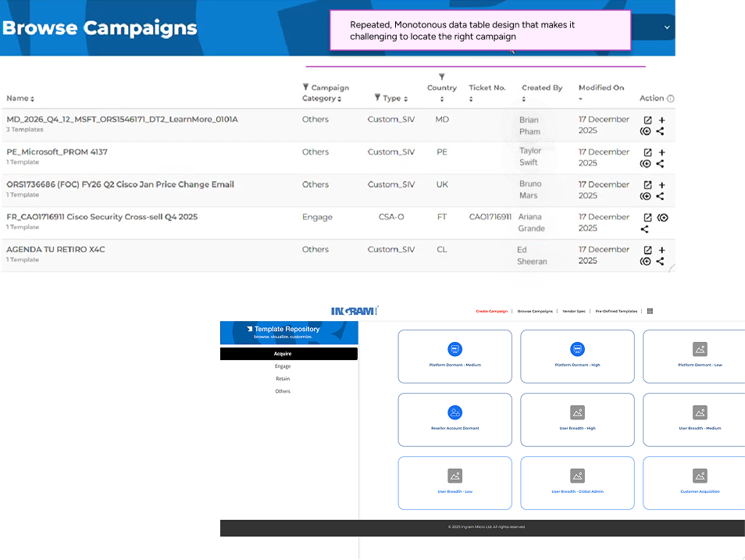Open the User Breadth - Global Admin template card
Screen dimensions: 745x560
(x=577, y=483)
